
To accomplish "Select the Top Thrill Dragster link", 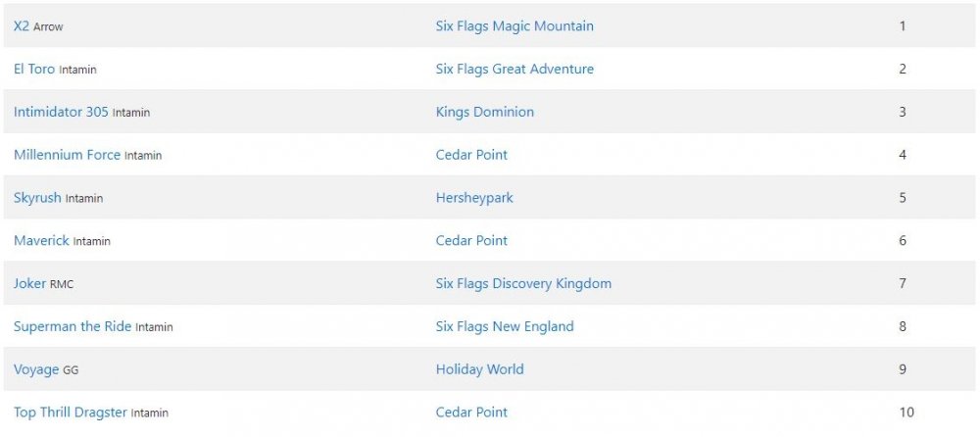I will click(x=71, y=413).
